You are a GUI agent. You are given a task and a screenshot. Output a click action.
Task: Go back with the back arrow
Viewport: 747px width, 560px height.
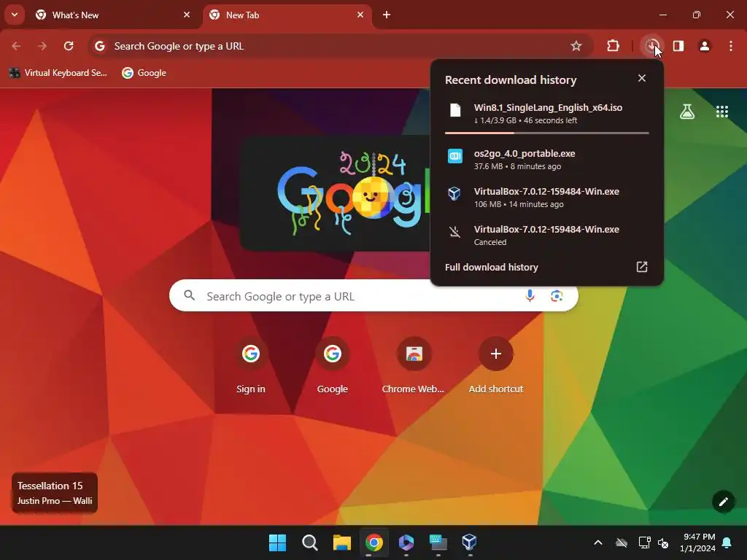click(16, 46)
